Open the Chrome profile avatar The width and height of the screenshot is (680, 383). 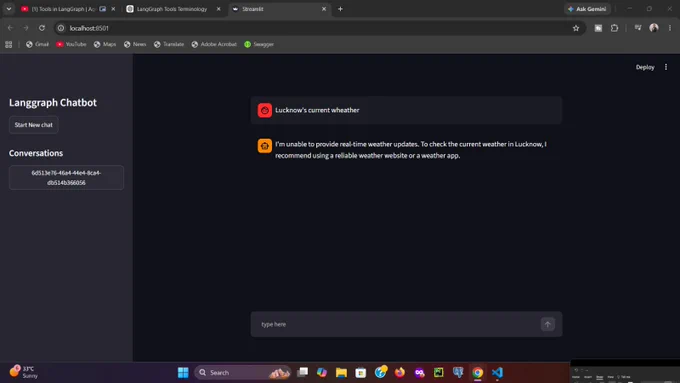pos(654,28)
